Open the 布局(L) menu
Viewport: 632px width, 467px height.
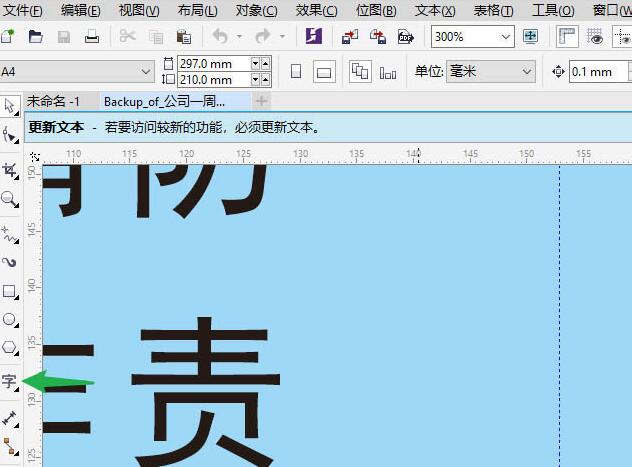(198, 10)
